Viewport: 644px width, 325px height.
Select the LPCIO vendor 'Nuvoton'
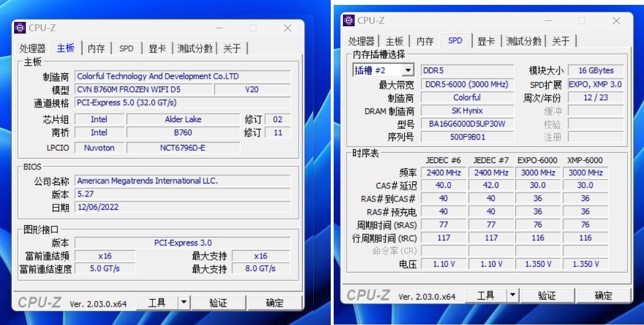(99, 147)
